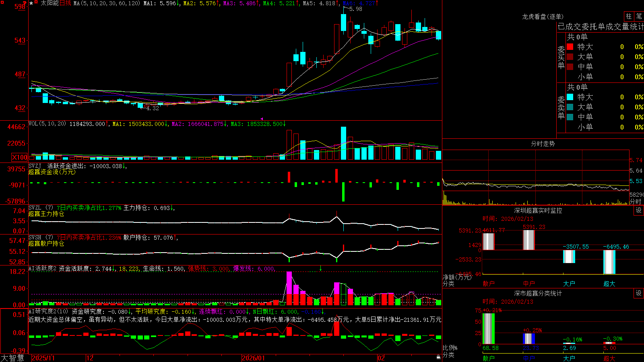The image size is (644, 362).
Task: Click the MA(5,10,20,30,60,120) indicator label
Action: (x=107, y=3)
